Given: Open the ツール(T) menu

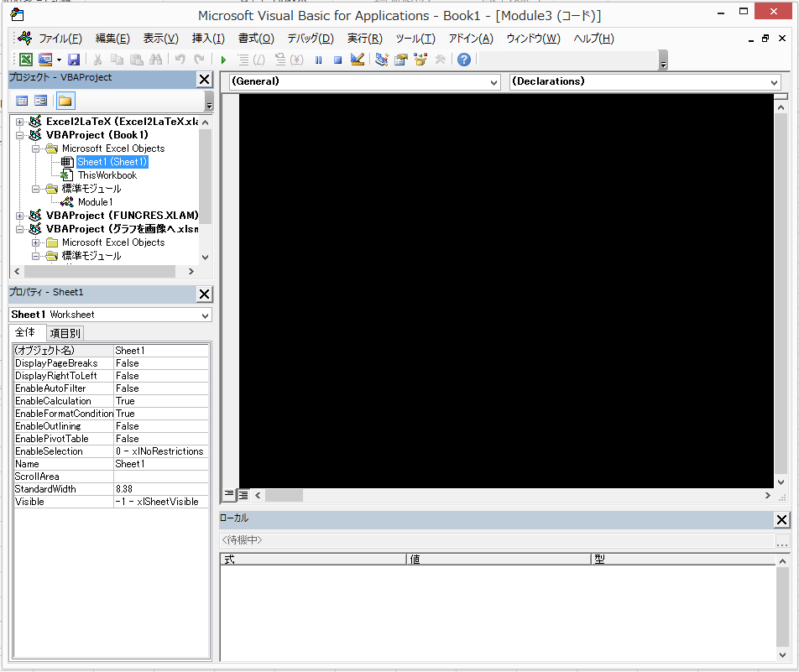Looking at the screenshot, I should pyautogui.click(x=415, y=39).
